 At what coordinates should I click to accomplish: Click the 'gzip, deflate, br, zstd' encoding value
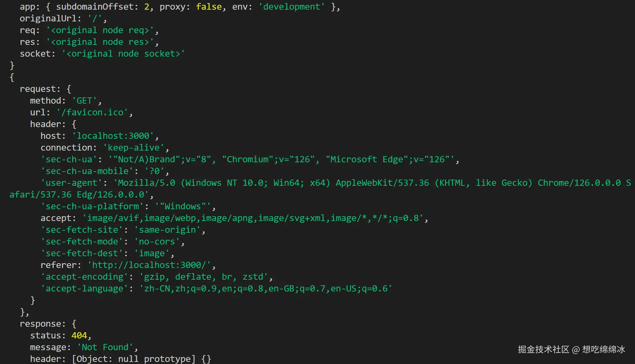coord(203,277)
